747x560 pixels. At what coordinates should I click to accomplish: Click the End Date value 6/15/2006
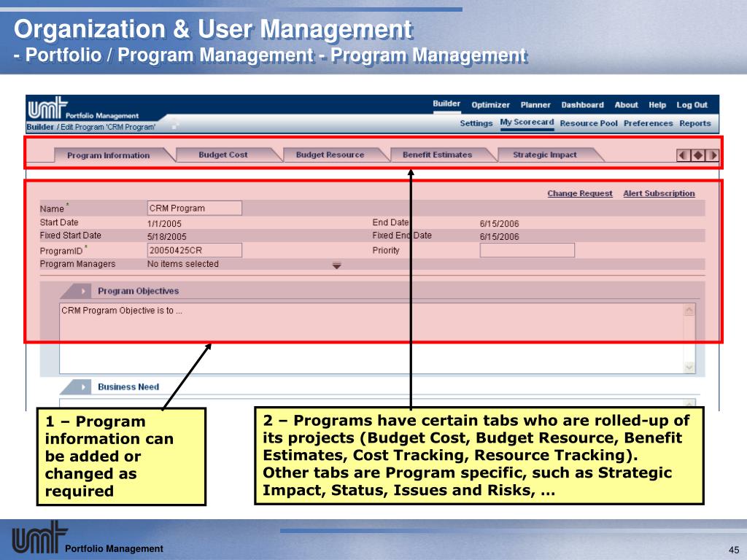coord(499,223)
